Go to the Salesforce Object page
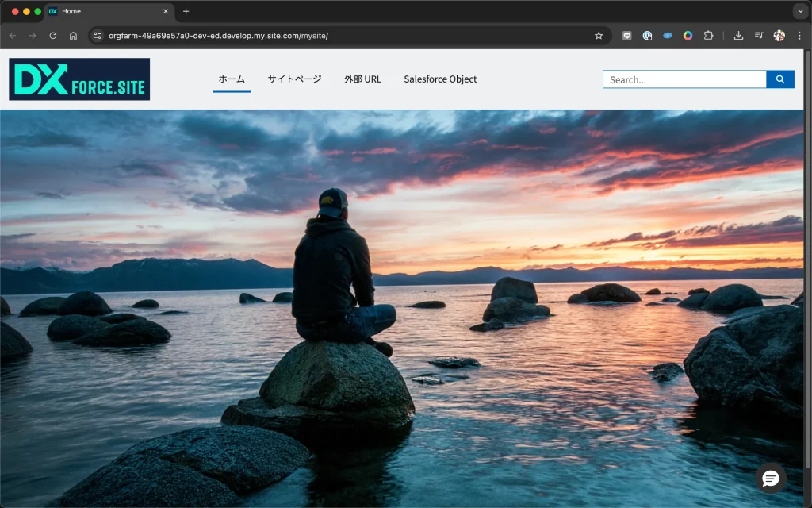Image resolution: width=812 pixels, height=508 pixels. [x=440, y=79]
